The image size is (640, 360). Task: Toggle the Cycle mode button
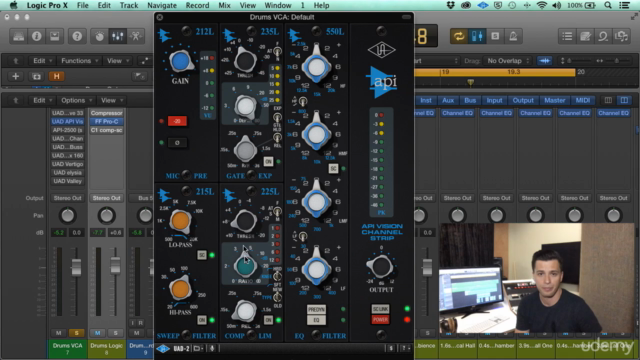point(459,36)
